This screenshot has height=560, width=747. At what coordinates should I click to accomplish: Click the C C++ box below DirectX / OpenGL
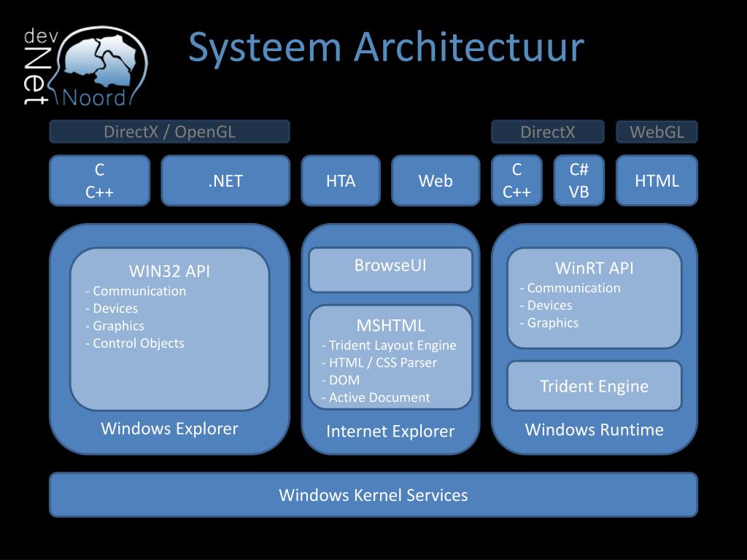tap(99, 181)
